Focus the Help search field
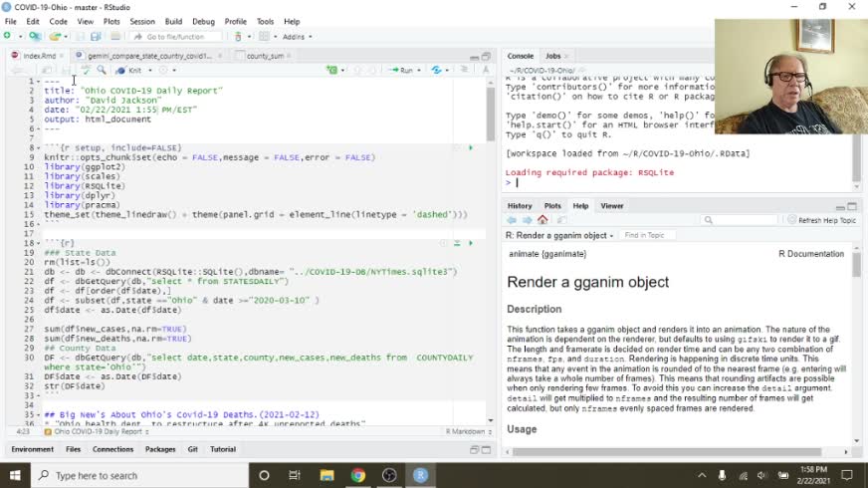Viewport: 868px width, 488px height. coord(740,220)
